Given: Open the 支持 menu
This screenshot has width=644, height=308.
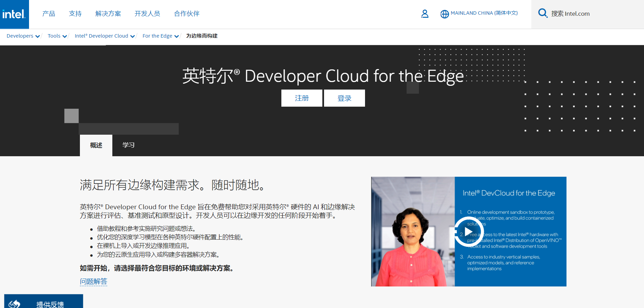Looking at the screenshot, I should [x=75, y=14].
